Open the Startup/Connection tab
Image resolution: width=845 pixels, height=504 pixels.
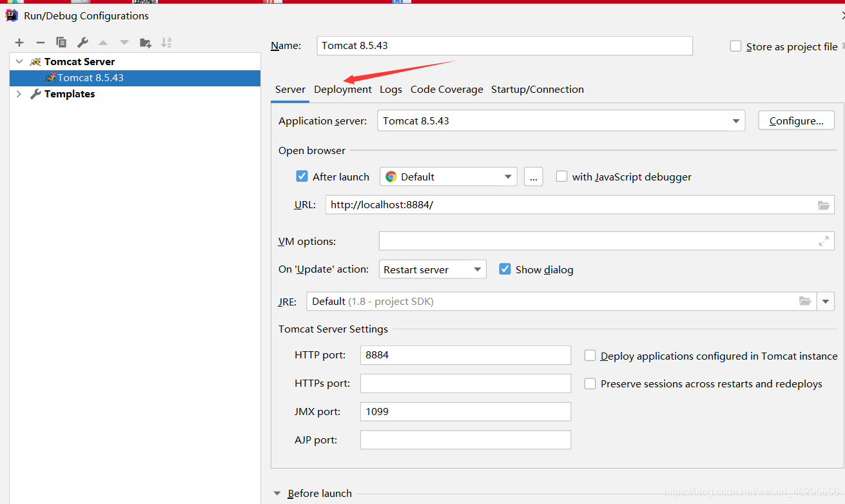[x=537, y=90]
